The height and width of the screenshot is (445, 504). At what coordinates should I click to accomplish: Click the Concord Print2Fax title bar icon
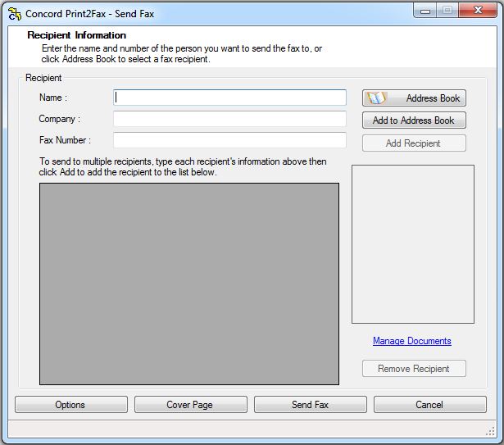point(15,14)
